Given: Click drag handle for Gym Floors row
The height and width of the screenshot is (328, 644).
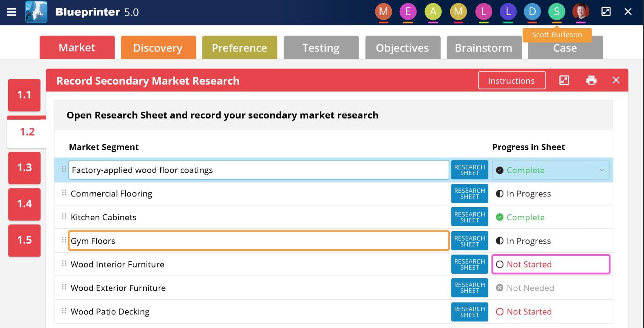Looking at the screenshot, I should (64, 240).
